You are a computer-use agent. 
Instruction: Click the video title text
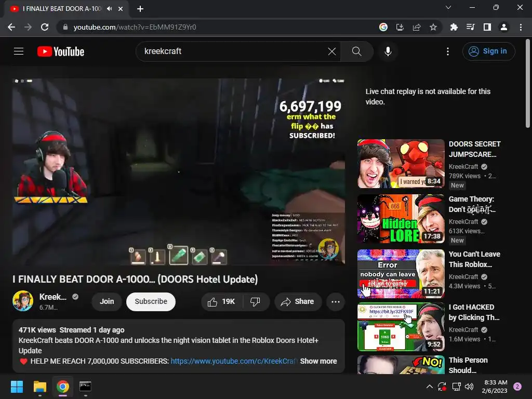(135, 279)
